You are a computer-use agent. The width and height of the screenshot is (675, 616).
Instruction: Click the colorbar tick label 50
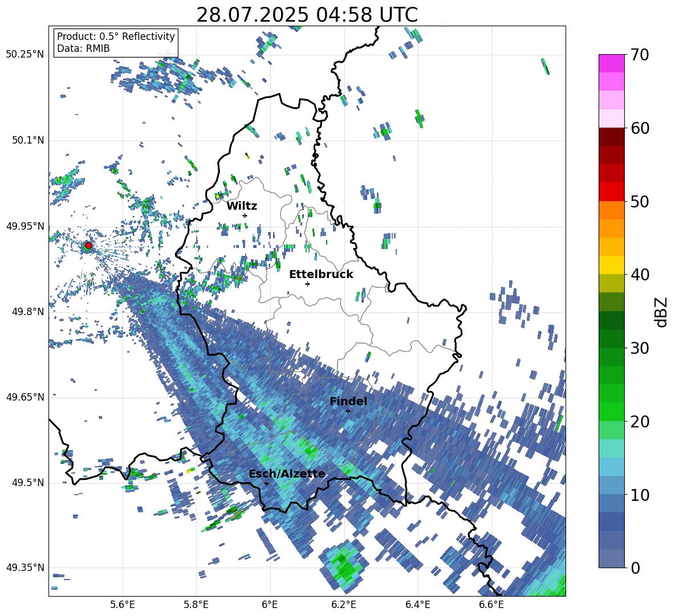640,201
